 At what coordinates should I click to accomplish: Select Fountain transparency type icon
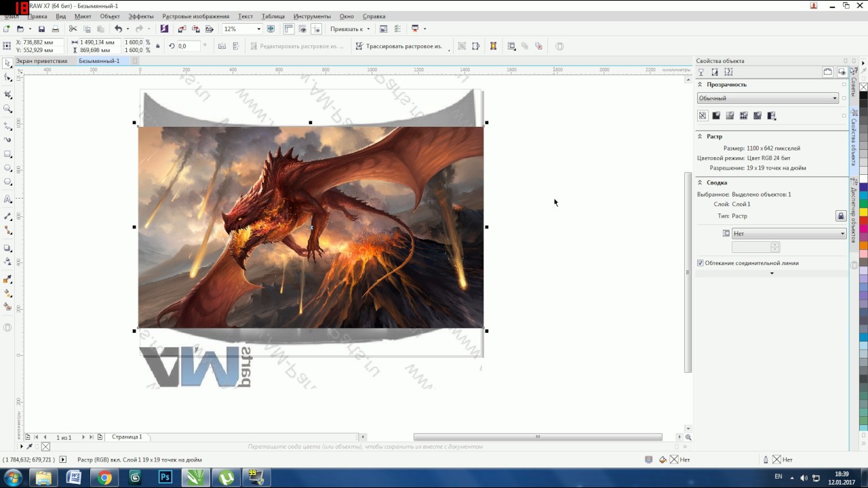pos(730,116)
